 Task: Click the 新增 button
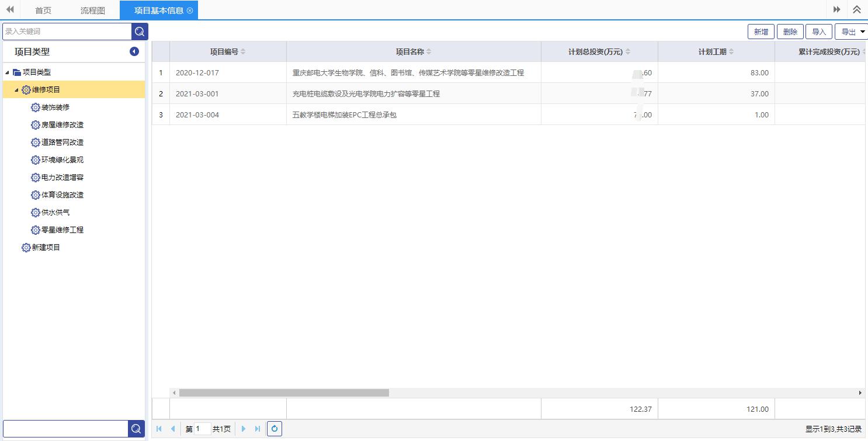761,32
